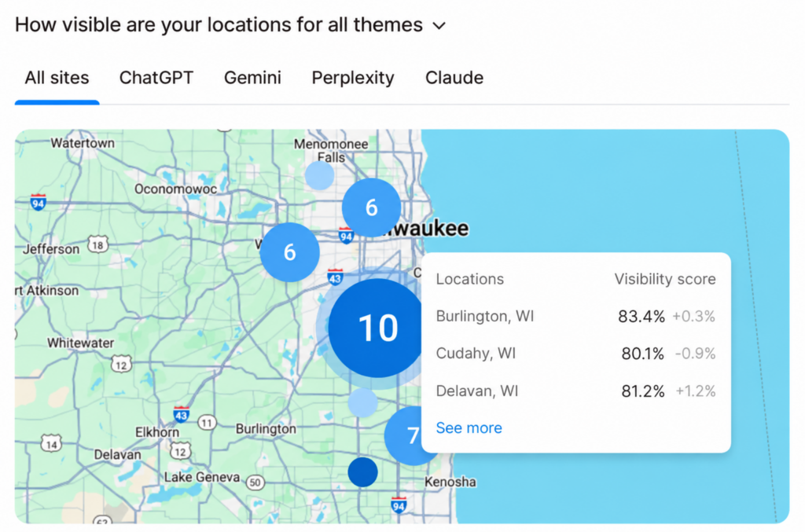
Task: Click the Burlington, WI location row
Action: point(575,316)
